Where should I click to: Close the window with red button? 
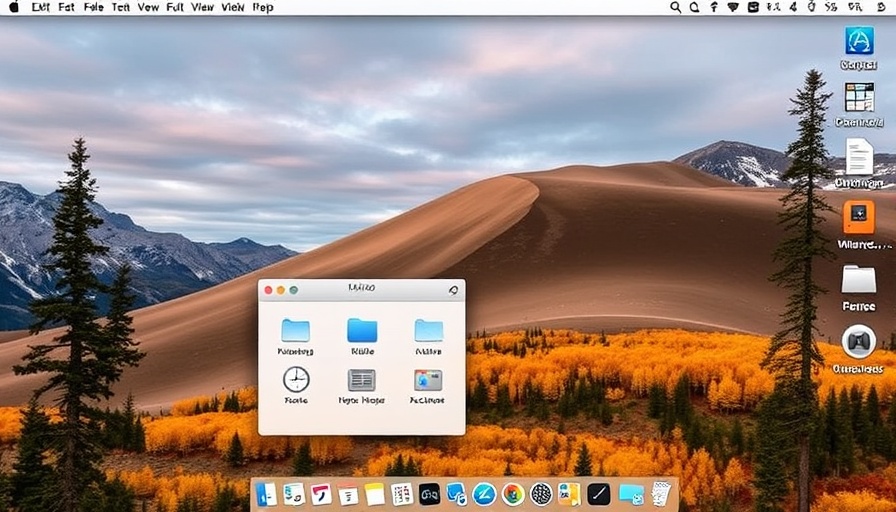[268, 290]
